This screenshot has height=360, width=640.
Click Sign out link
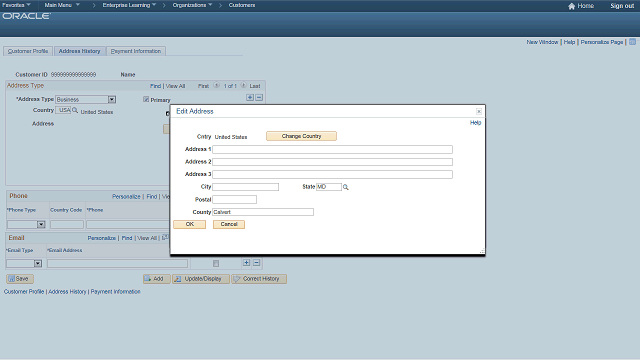click(622, 6)
